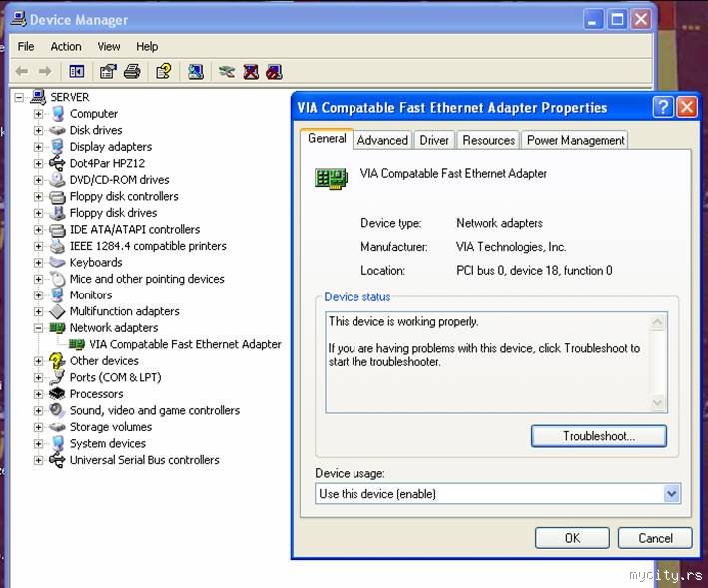Click the OK button
The image size is (708, 588).
[572, 538]
